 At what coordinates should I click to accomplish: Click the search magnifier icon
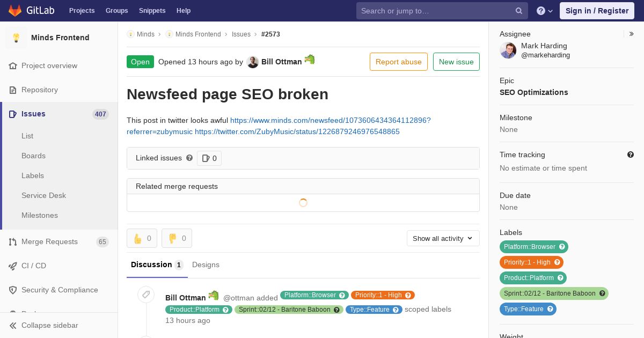click(x=519, y=11)
